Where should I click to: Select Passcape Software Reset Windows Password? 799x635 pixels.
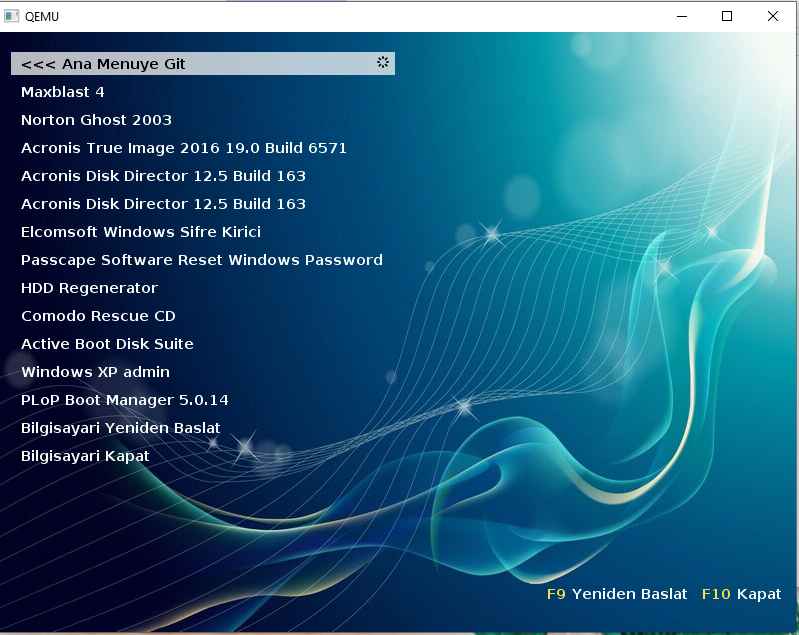(x=202, y=260)
